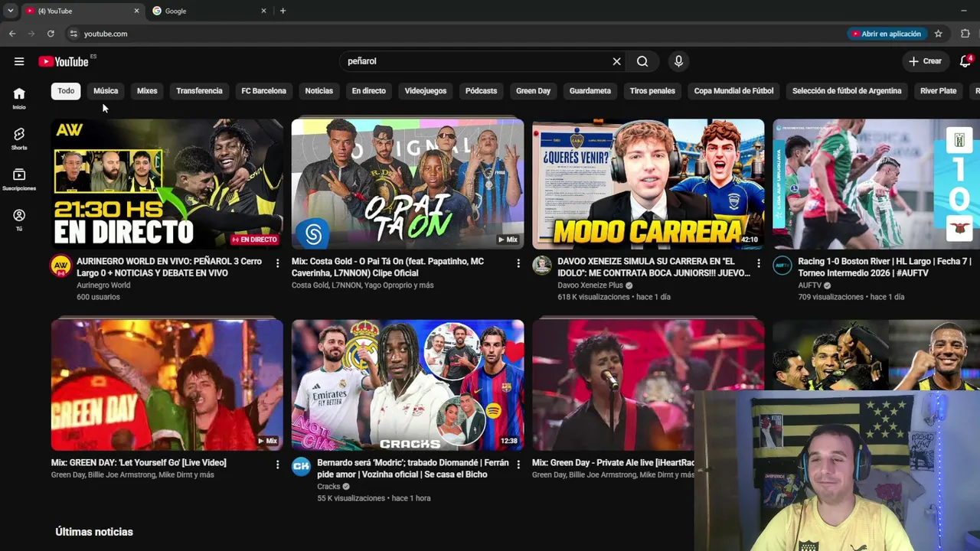Viewport: 980px width, 551px height.
Task: Expand the browser tab search dropdown
Action: click(x=10, y=11)
